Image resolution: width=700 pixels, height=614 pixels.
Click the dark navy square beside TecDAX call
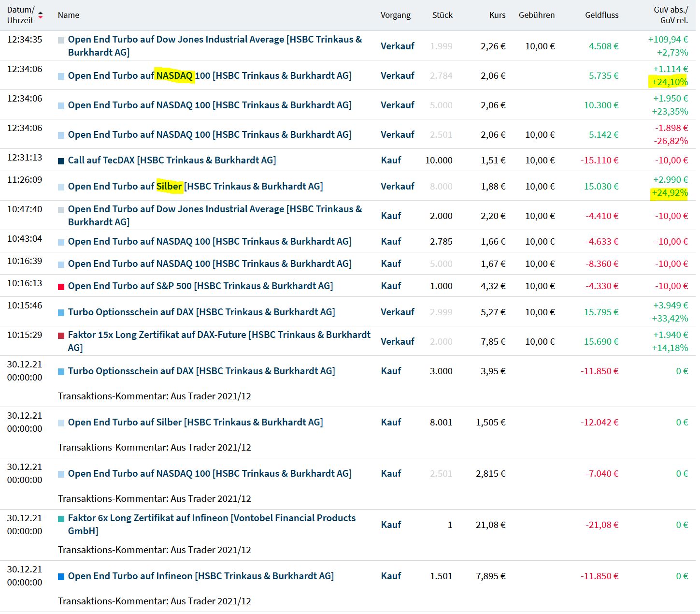[61, 161]
